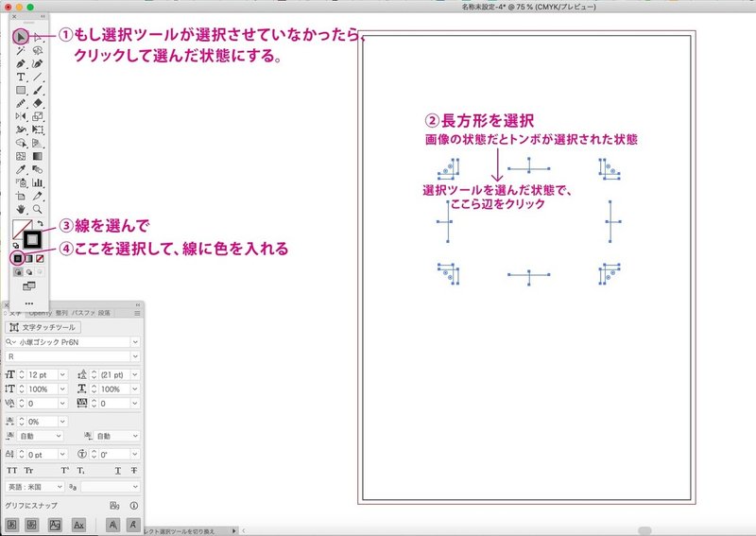This screenshot has width=756, height=536.
Task: Select the Hand tool
Action: click(21, 209)
